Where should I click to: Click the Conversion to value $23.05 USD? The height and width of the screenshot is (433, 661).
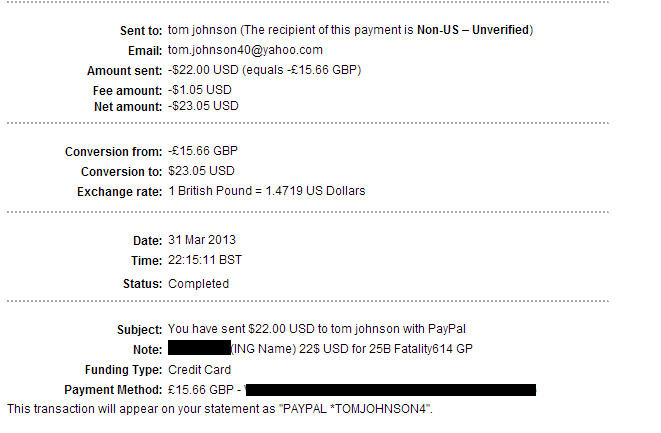(x=201, y=171)
